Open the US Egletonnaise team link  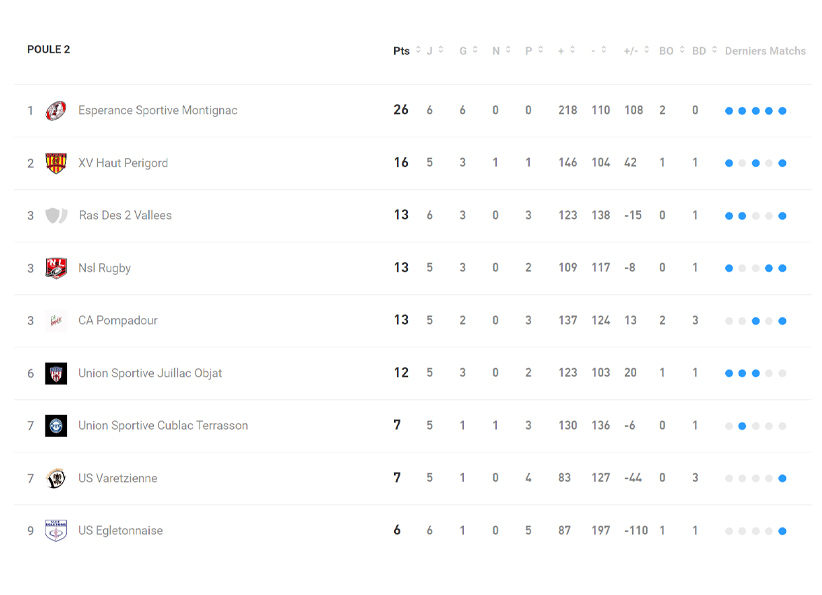121,530
